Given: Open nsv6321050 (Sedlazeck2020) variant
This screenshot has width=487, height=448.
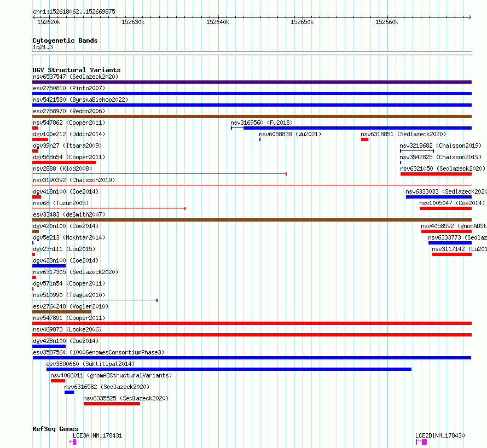Looking at the screenshot, I should (x=443, y=168).
